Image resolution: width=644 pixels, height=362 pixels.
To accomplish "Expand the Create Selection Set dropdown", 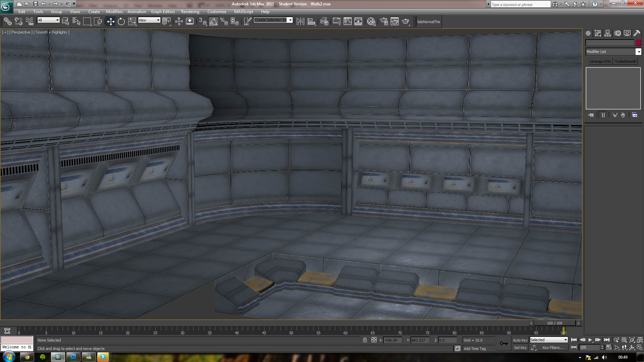I will [290, 20].
